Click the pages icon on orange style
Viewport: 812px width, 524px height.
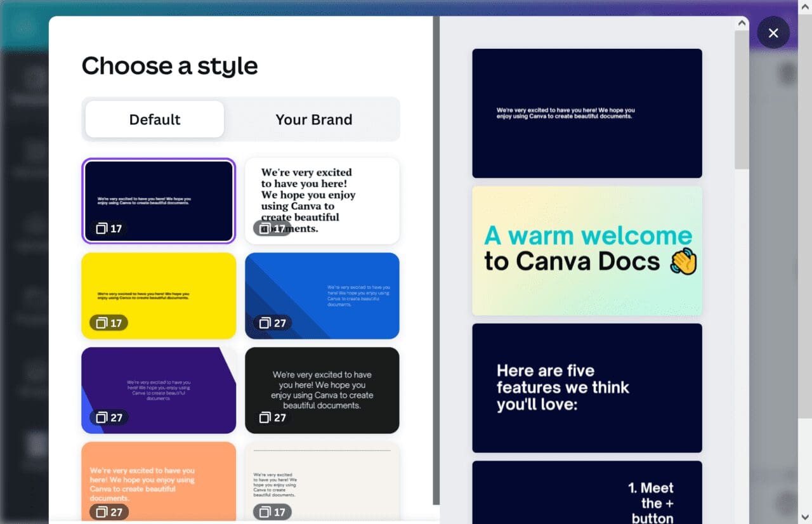click(x=101, y=512)
